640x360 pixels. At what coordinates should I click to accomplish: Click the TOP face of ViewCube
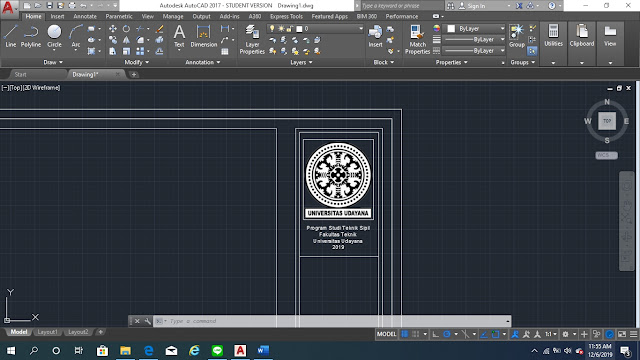[607, 121]
